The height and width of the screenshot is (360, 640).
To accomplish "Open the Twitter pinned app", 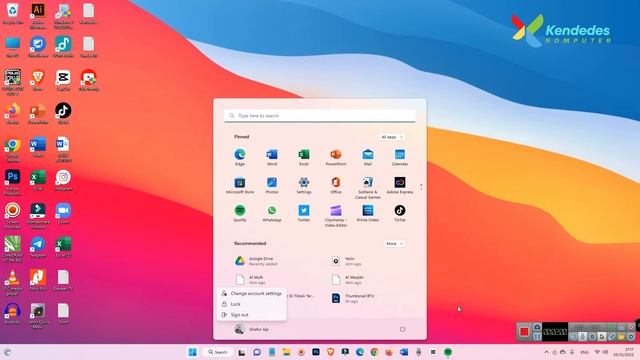I will pyautogui.click(x=304, y=213).
